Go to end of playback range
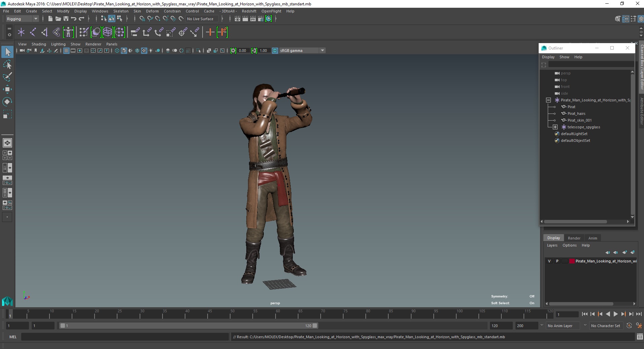This screenshot has height=349, width=644. tap(639, 314)
